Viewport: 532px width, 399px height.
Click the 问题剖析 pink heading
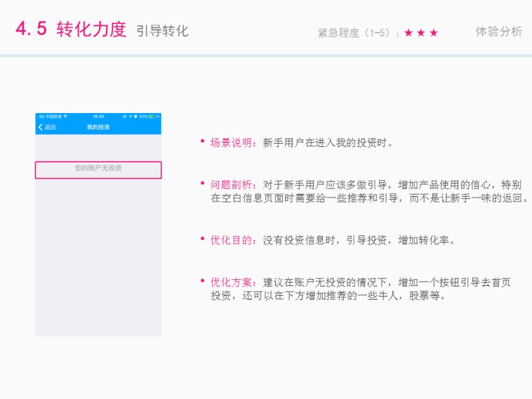click(x=231, y=185)
